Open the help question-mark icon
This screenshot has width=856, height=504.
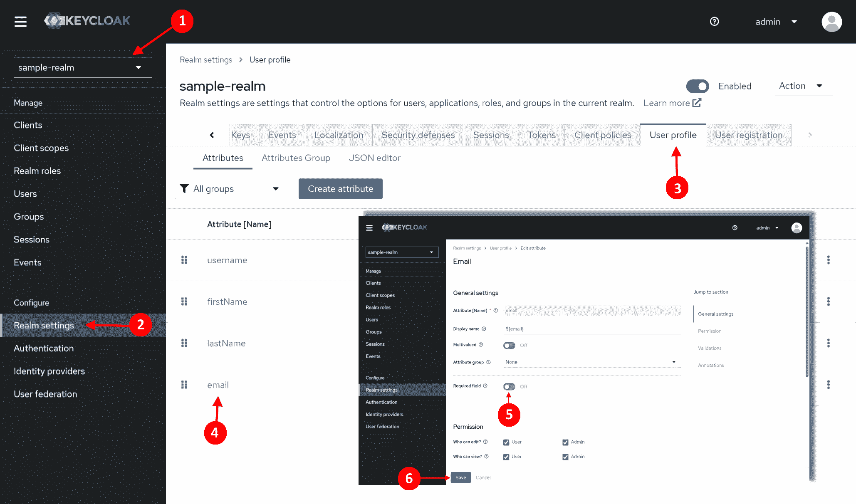pyautogui.click(x=714, y=22)
